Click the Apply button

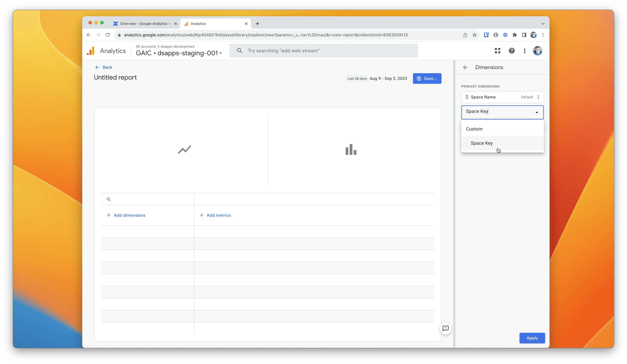click(532, 338)
